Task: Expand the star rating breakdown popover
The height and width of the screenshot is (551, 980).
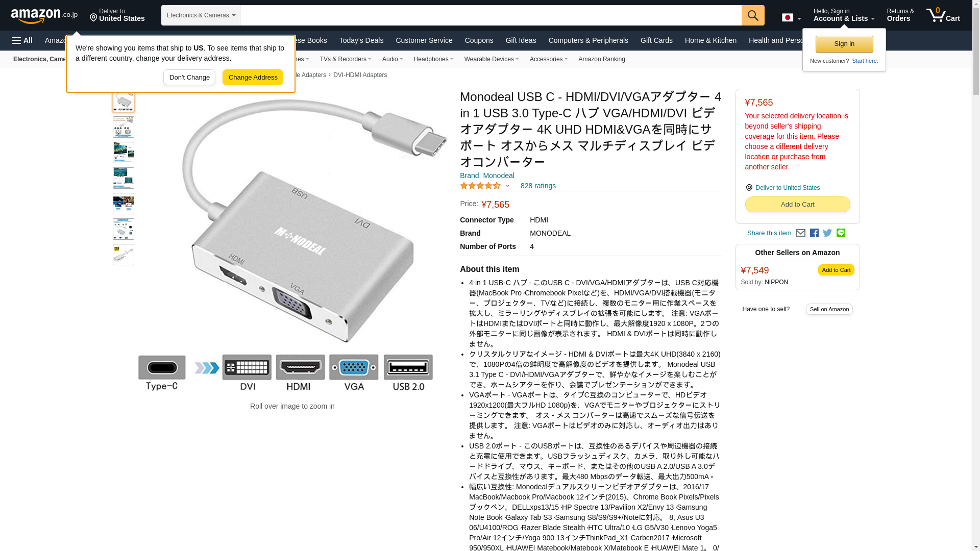Action: click(485, 186)
